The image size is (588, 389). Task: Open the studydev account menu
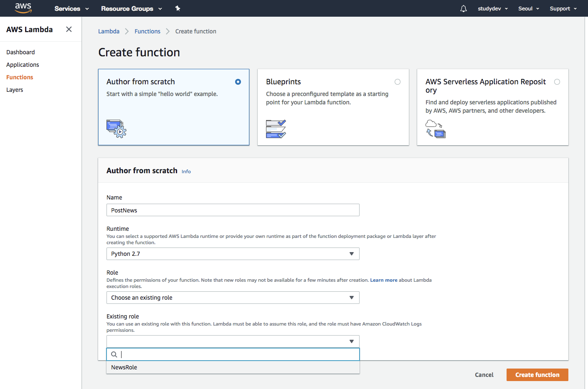(x=493, y=8)
